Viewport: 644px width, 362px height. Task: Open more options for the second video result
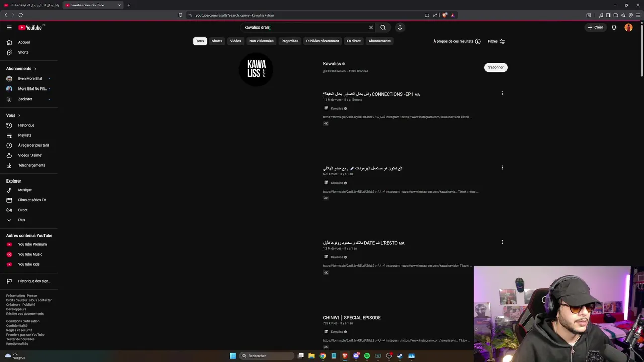tap(502, 167)
